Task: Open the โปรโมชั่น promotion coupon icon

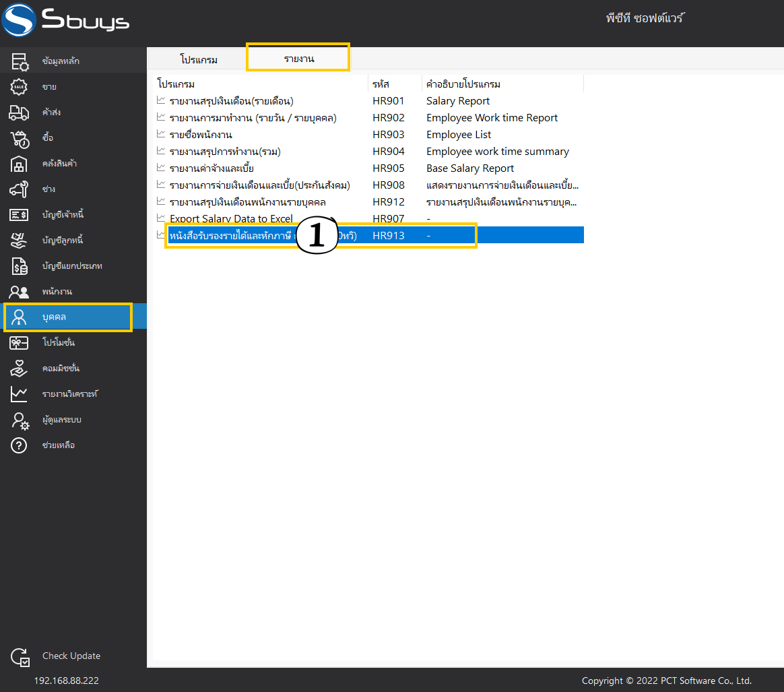Action: point(19,343)
